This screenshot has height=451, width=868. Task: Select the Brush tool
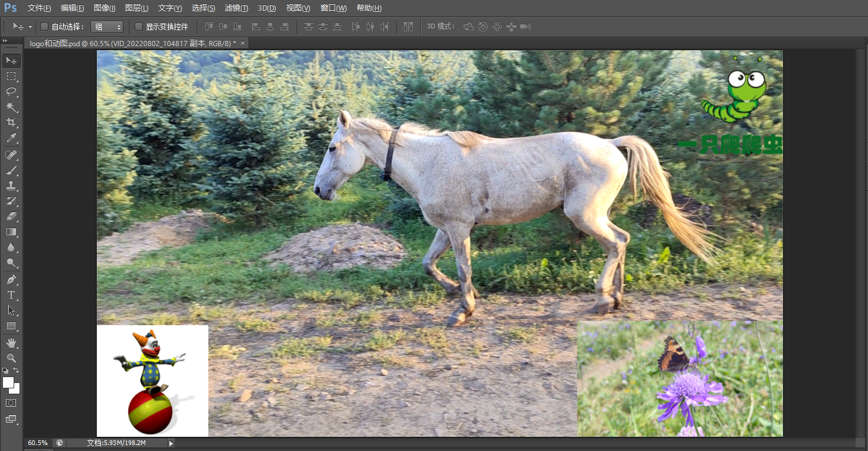[x=11, y=170]
